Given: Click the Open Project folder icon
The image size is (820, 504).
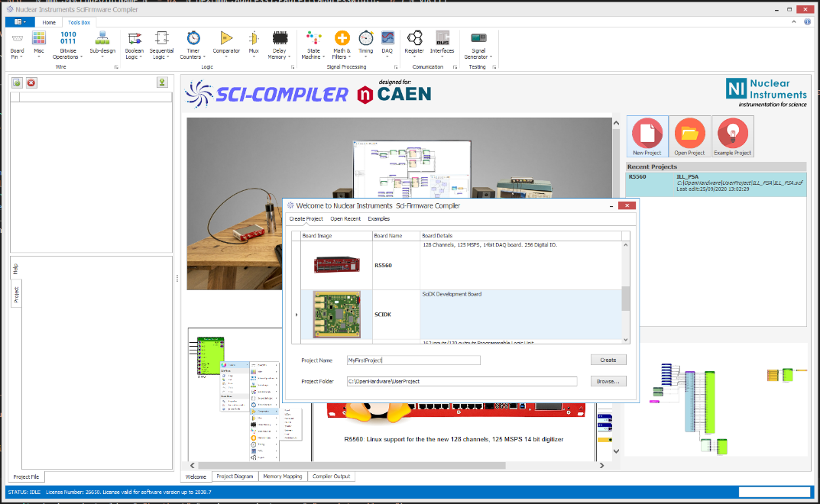Looking at the screenshot, I should [x=689, y=137].
